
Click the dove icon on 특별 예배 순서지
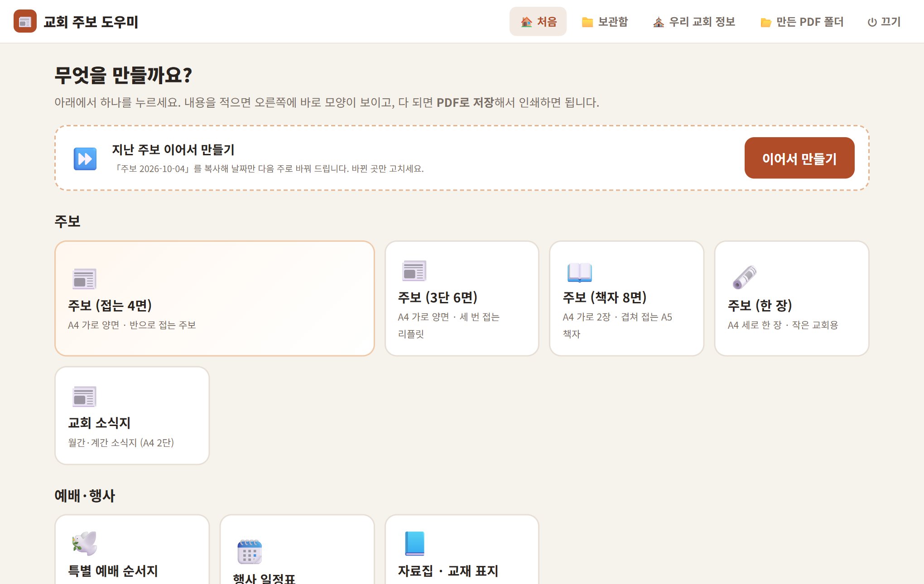click(85, 543)
